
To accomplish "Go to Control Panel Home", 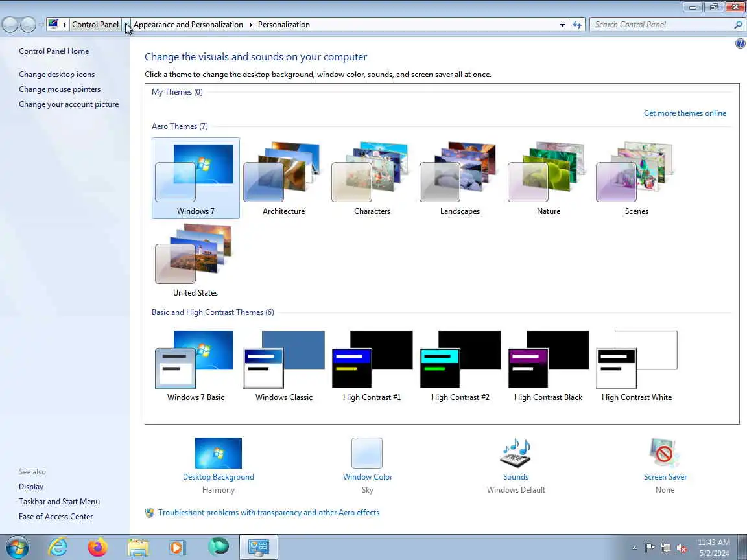I will coord(54,51).
